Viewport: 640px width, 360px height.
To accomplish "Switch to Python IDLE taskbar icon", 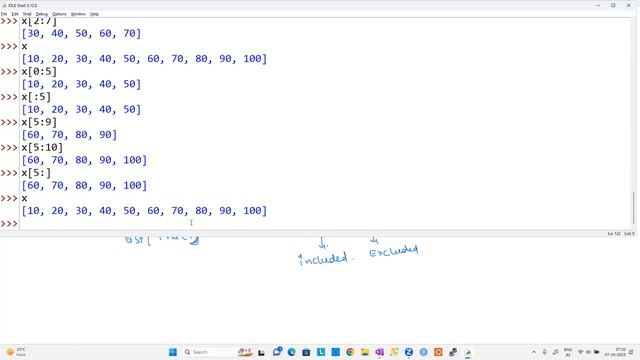I will click(x=468, y=352).
